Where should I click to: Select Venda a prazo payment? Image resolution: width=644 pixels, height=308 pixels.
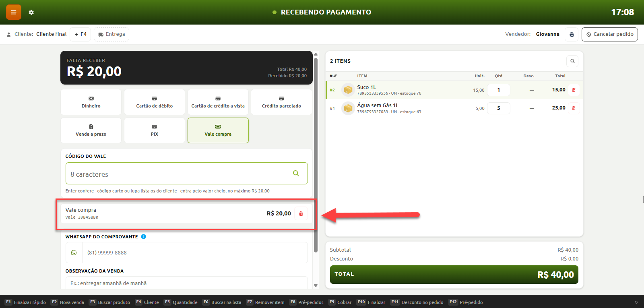tap(91, 130)
